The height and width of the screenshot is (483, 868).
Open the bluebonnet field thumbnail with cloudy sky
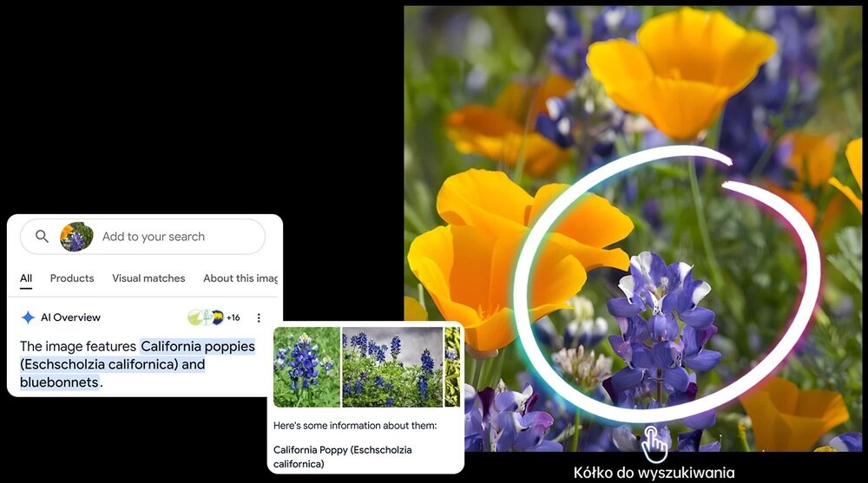click(x=393, y=367)
